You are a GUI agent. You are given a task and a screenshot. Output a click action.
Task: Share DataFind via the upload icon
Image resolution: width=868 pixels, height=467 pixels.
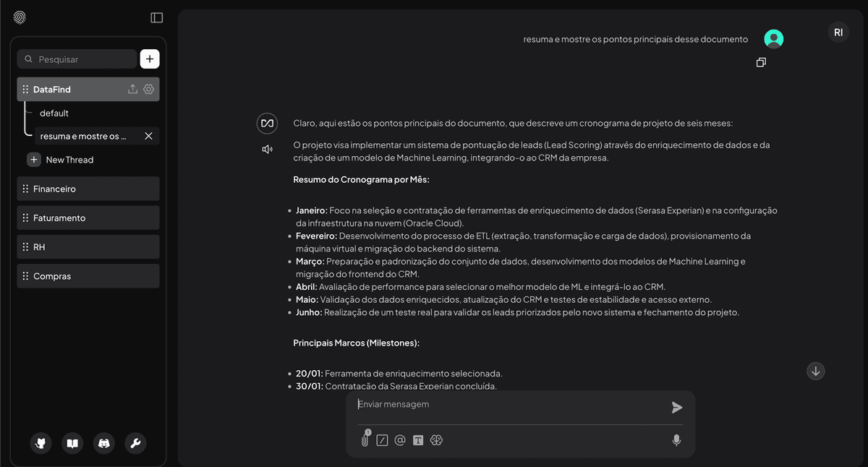[x=132, y=88]
